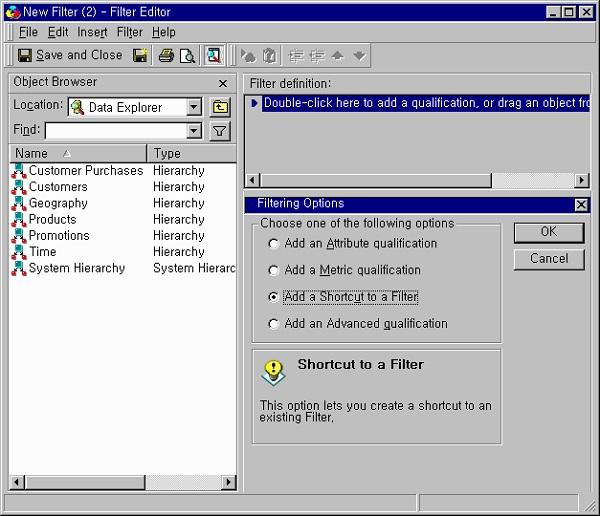
Task: Click the Cancel button
Action: [x=549, y=259]
